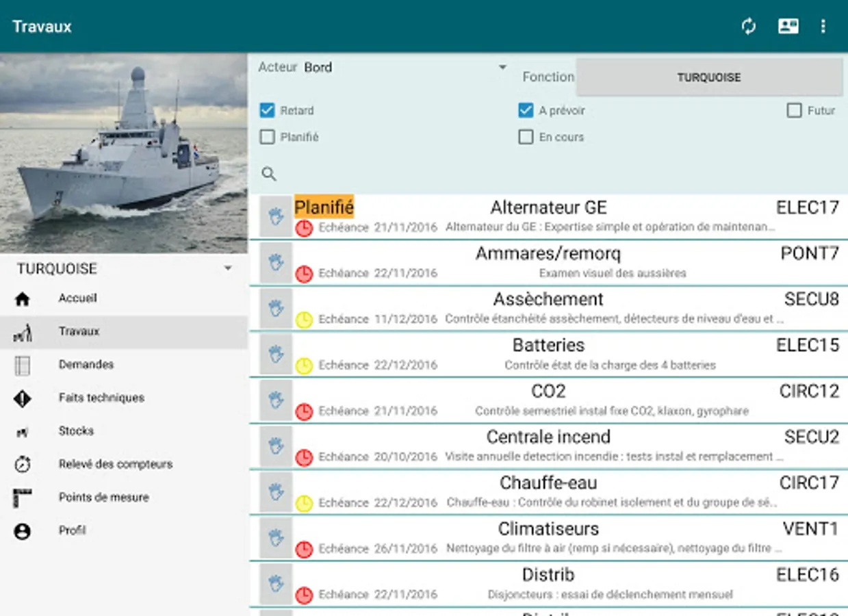Click 'Contrôle état de la charge' description
Image resolution: width=848 pixels, height=616 pixels.
(610, 365)
